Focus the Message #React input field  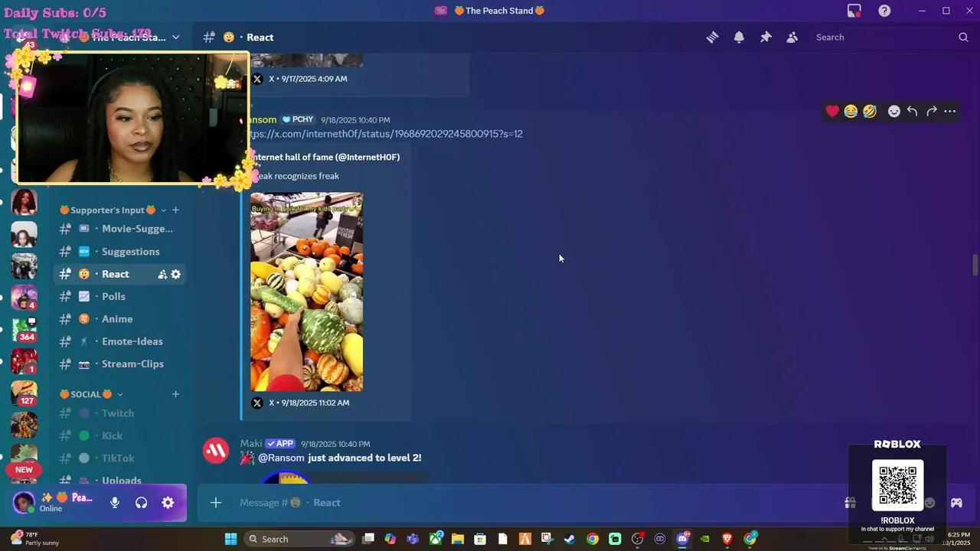(521, 503)
